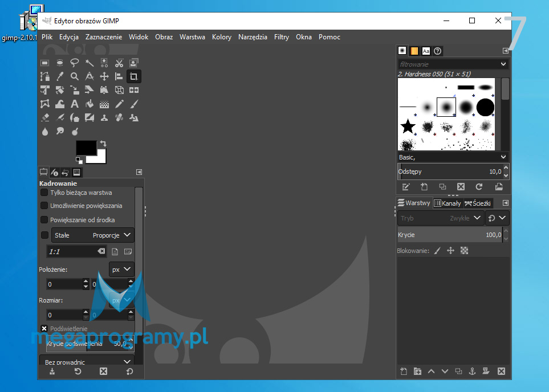Image resolution: width=549 pixels, height=392 pixels.
Task: Choose the Text tool
Action: click(x=75, y=104)
